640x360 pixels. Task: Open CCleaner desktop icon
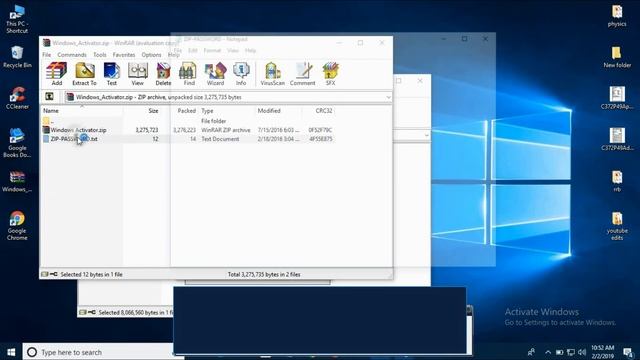17,98
